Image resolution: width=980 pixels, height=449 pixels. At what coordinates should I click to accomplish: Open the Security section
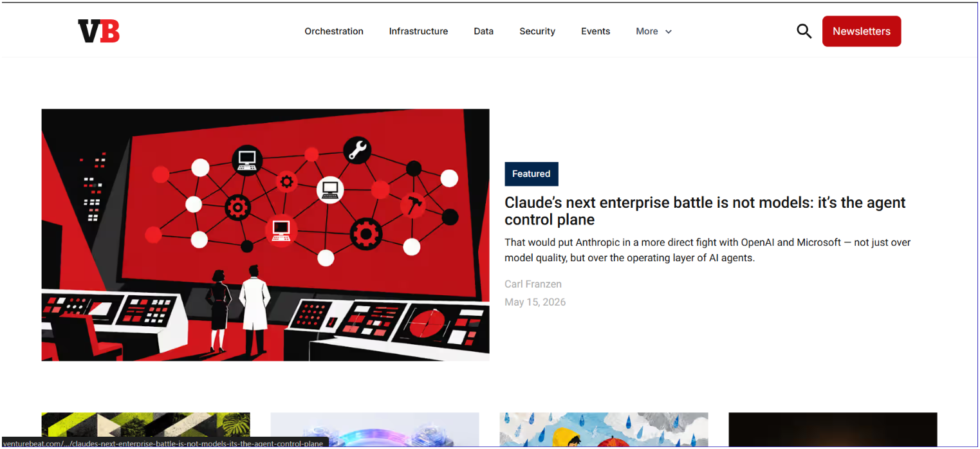pyautogui.click(x=537, y=31)
